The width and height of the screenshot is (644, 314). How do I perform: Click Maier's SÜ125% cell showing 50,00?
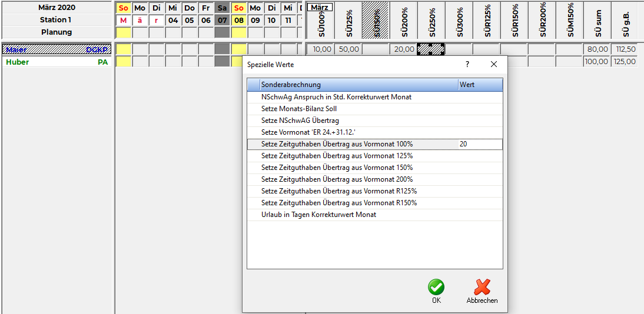348,49
